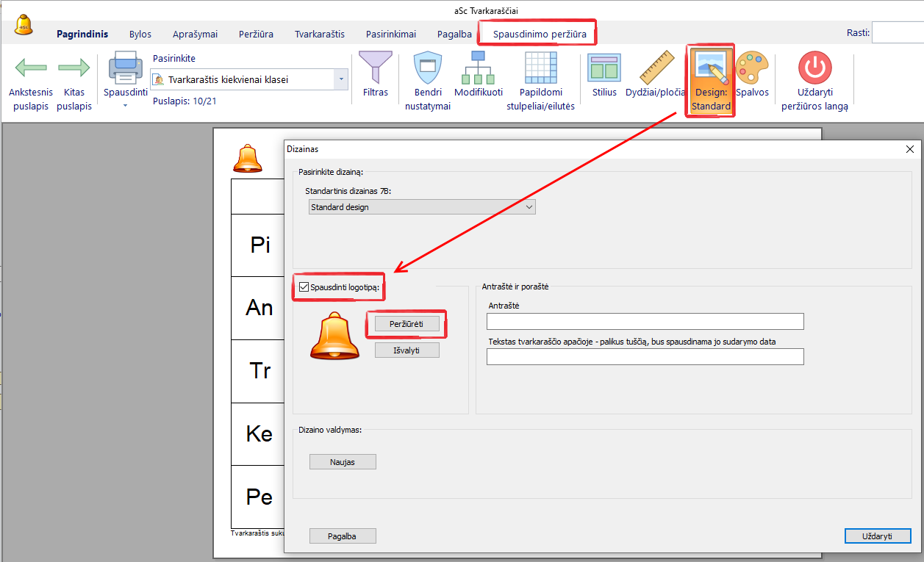Go to previous page with Ankstesnis puslapis arrow
Viewport: 924px width, 562px height.
pos(30,69)
